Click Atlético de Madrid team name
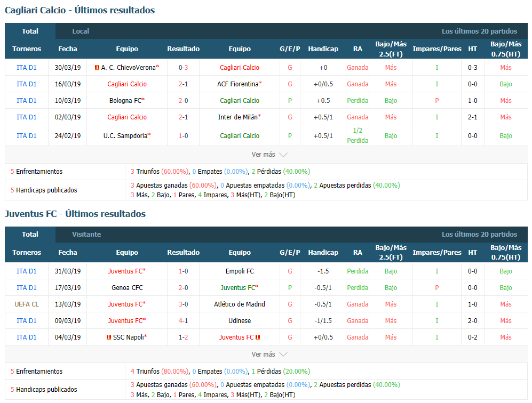The image size is (532, 403). [240, 304]
